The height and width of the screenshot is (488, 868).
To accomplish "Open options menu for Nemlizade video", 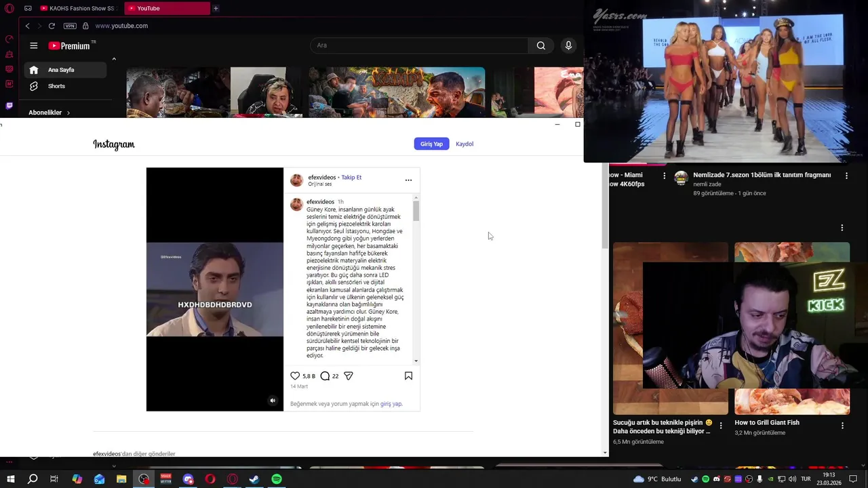I will (846, 176).
